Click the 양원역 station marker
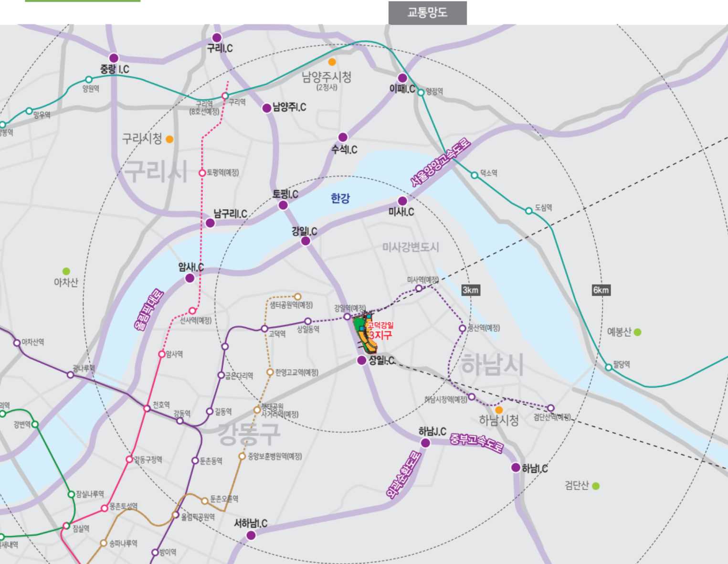Image resolution: width=728 pixels, height=564 pixels. coord(89,80)
